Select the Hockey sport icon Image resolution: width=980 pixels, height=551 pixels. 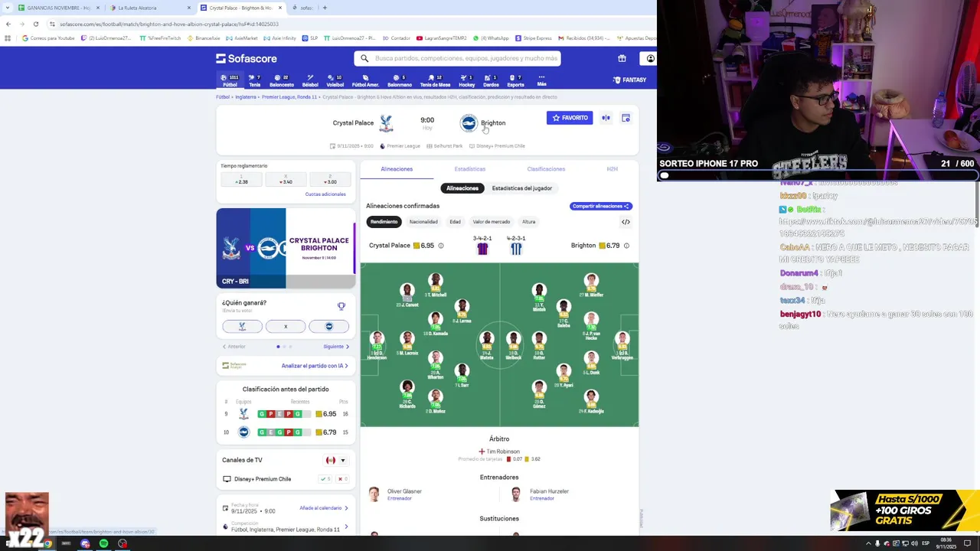click(x=466, y=80)
